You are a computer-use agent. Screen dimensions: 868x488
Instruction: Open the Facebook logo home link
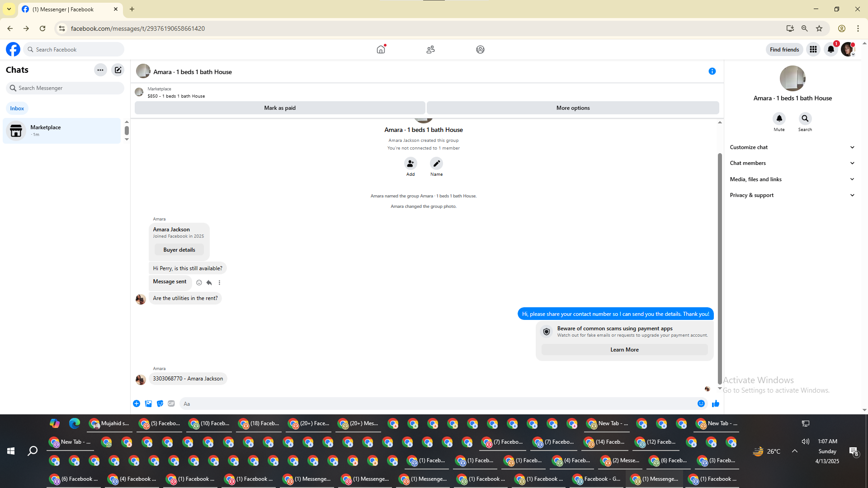(13, 49)
